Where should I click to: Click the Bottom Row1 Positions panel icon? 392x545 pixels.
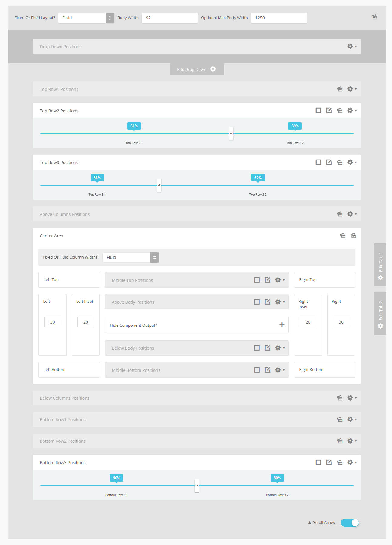pyautogui.click(x=340, y=419)
